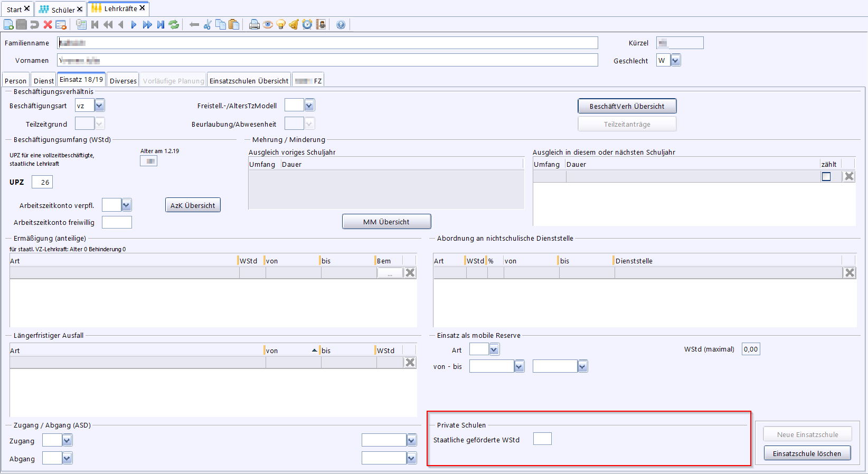Click the light bulb icon

(281, 24)
